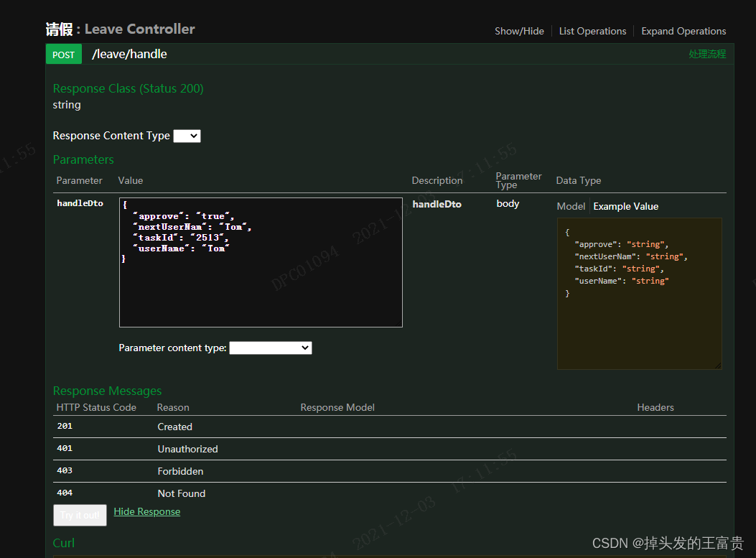This screenshot has width=756, height=558.
Task: Click the 'Created' reason text
Action: 175,427
